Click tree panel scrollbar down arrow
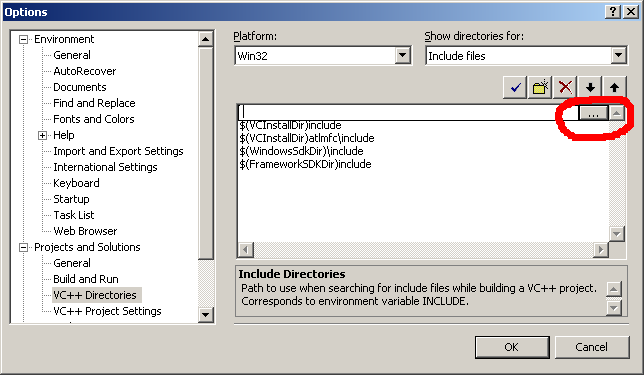The image size is (644, 375). (x=205, y=315)
